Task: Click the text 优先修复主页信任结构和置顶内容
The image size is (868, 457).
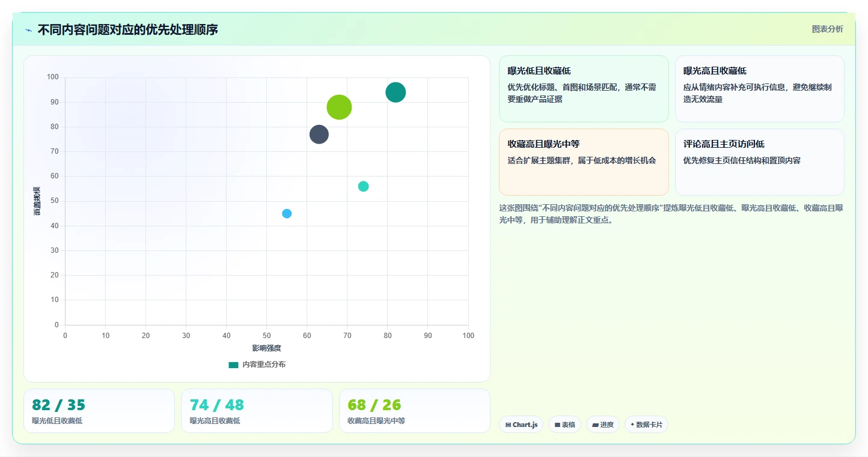Action: coord(742,160)
